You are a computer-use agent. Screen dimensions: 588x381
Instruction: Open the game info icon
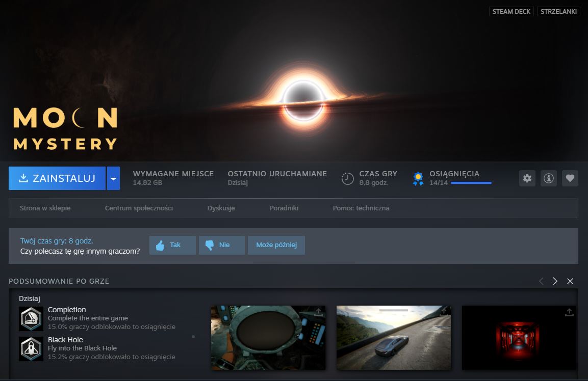tap(548, 178)
